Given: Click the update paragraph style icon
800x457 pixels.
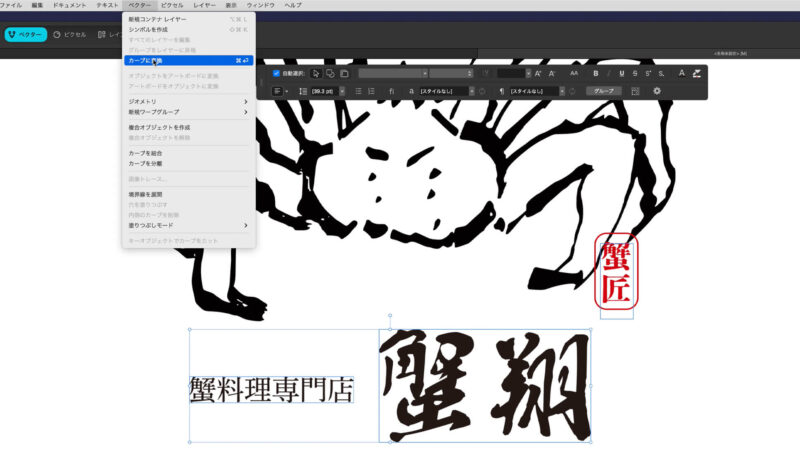Looking at the screenshot, I should pos(572,91).
